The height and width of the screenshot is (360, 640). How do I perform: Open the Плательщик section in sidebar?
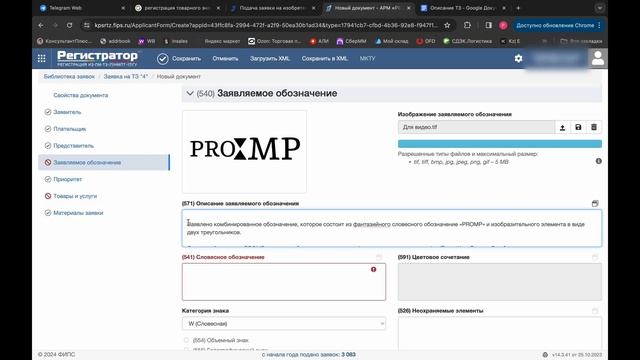pyautogui.click(x=69, y=129)
